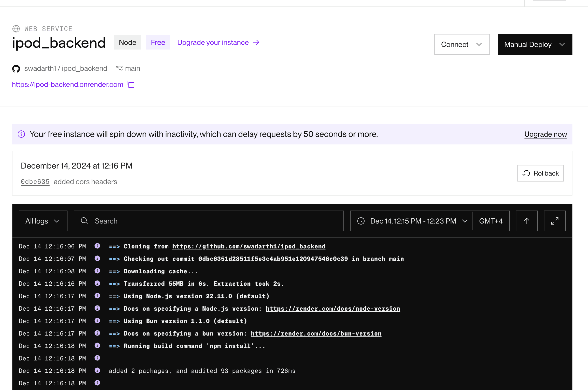Click Upgrade now in the banner
This screenshot has width=588, height=390.
[545, 134]
